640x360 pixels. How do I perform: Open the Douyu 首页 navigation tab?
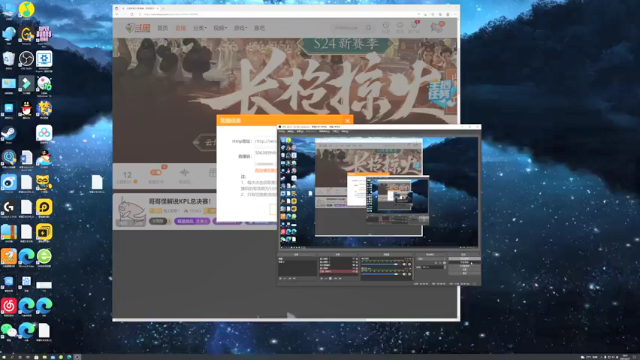click(162, 28)
